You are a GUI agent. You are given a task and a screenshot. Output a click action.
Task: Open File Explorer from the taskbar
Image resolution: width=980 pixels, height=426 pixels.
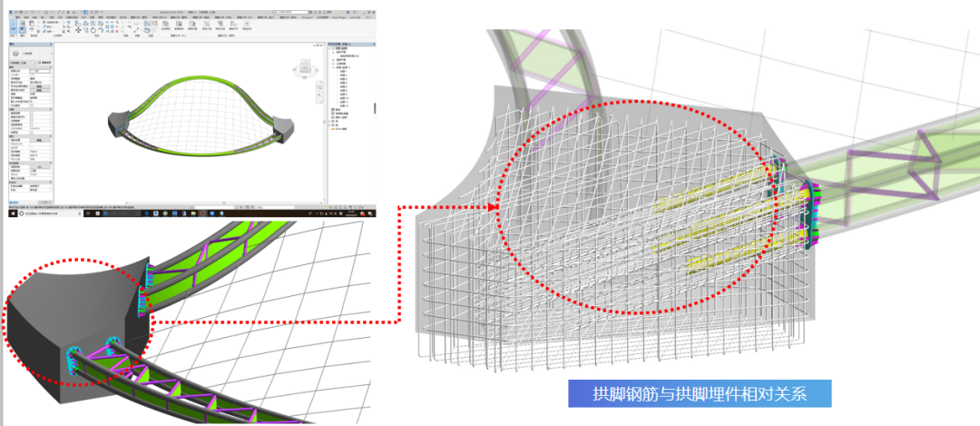[193, 213]
